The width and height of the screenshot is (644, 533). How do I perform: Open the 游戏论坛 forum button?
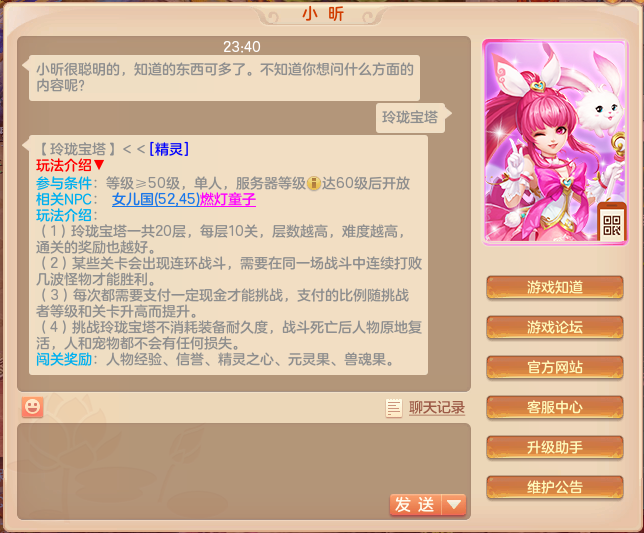click(555, 327)
